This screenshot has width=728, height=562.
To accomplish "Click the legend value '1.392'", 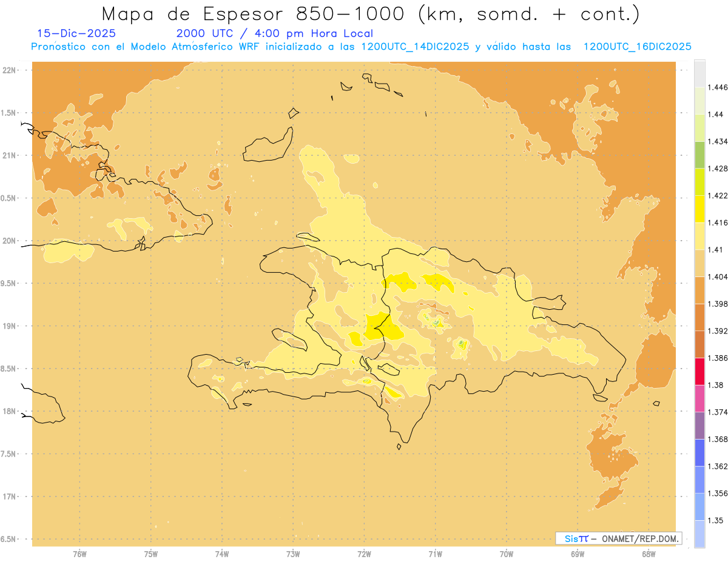I will tap(718, 331).
